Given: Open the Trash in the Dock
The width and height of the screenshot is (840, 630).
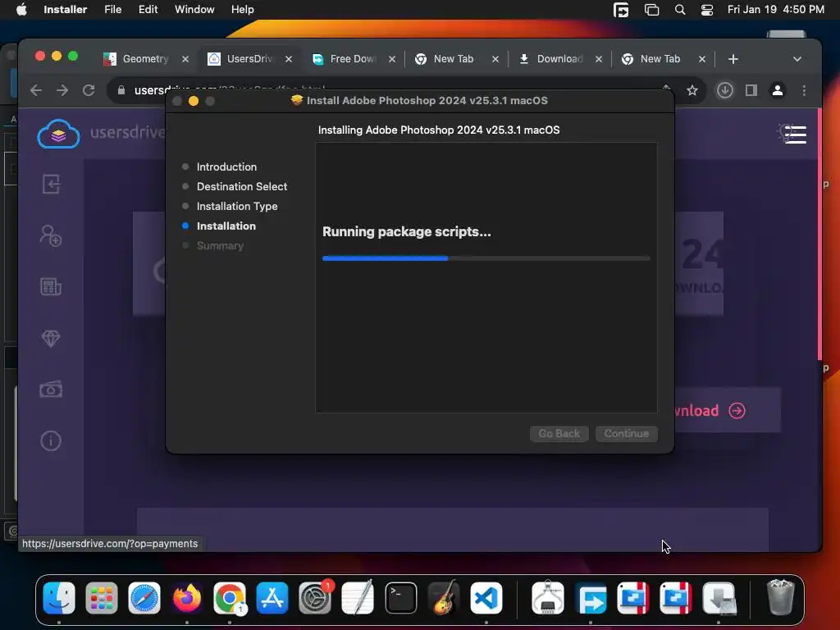Looking at the screenshot, I should [780, 598].
